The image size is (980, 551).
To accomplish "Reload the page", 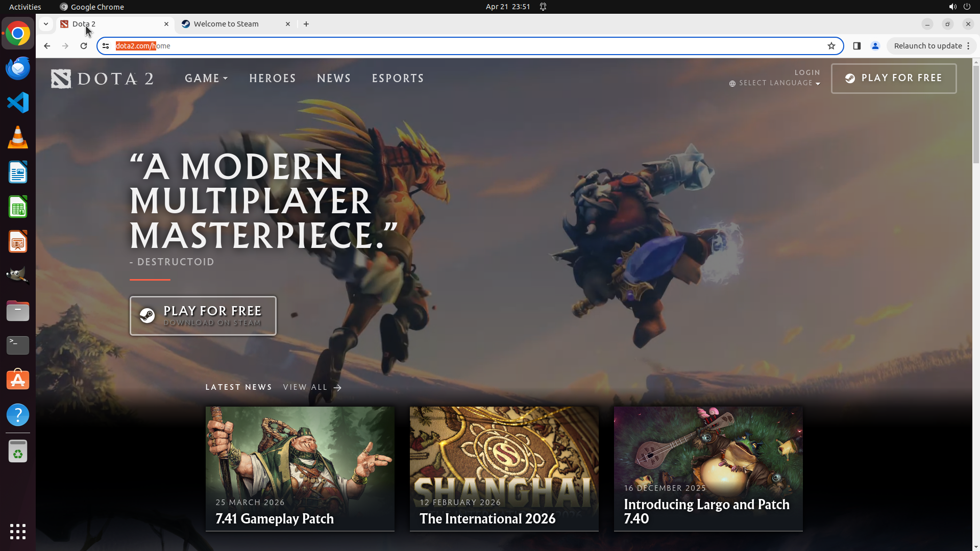I will pyautogui.click(x=84, y=46).
